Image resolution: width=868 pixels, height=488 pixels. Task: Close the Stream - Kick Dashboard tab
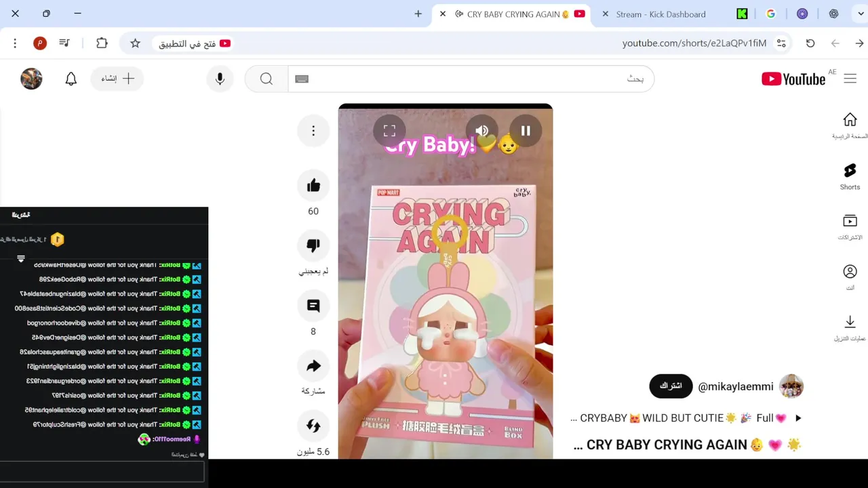605,14
